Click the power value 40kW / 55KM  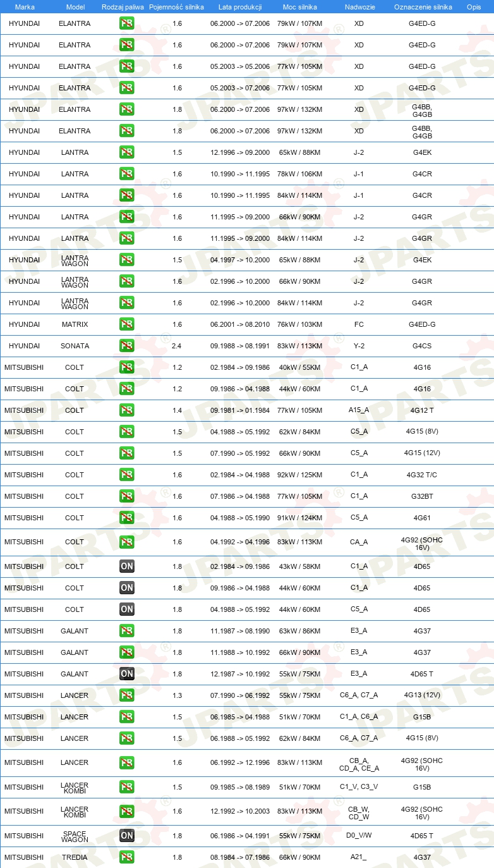[299, 367]
